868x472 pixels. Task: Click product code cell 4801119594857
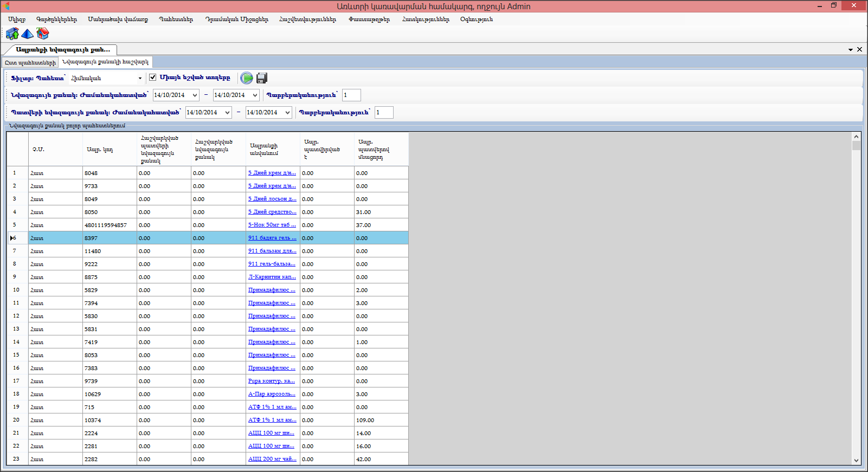110,225
